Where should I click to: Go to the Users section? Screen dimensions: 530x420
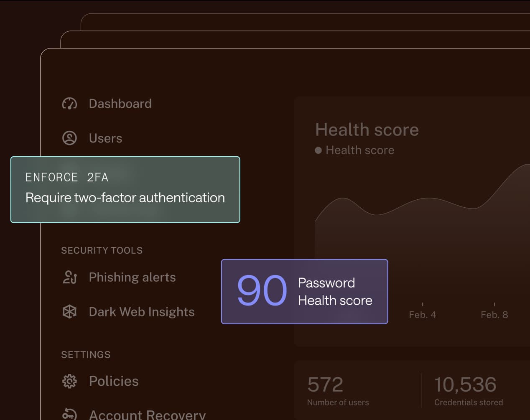coord(105,138)
